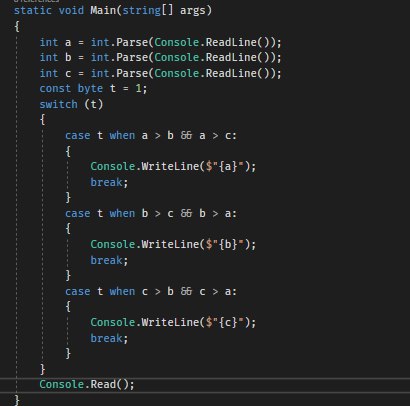Click the 'switch' keyword
This screenshot has height=406, width=410.
click(58, 104)
